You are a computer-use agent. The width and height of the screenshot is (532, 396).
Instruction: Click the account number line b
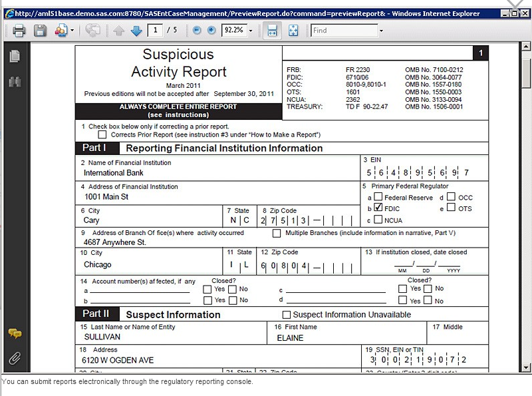tap(140, 300)
